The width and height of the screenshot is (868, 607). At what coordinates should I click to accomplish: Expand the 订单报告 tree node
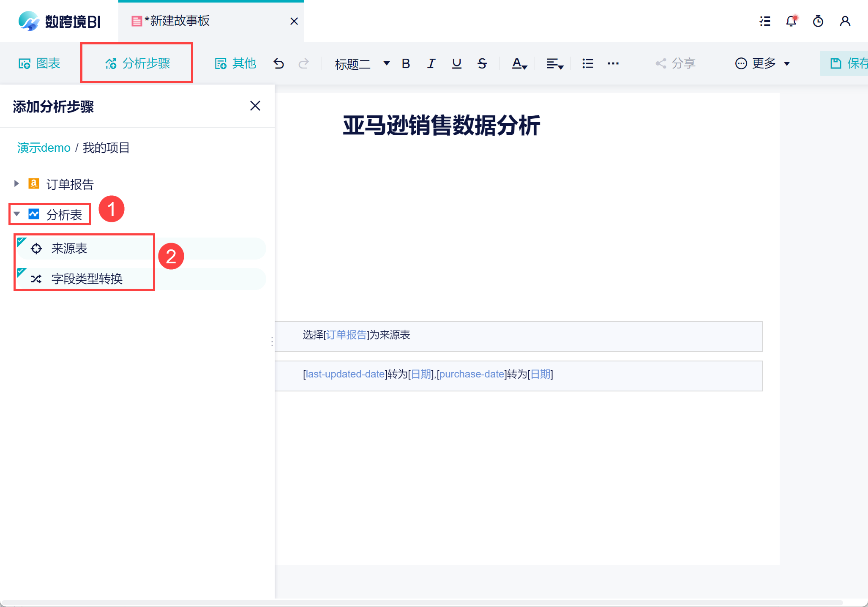coord(16,183)
